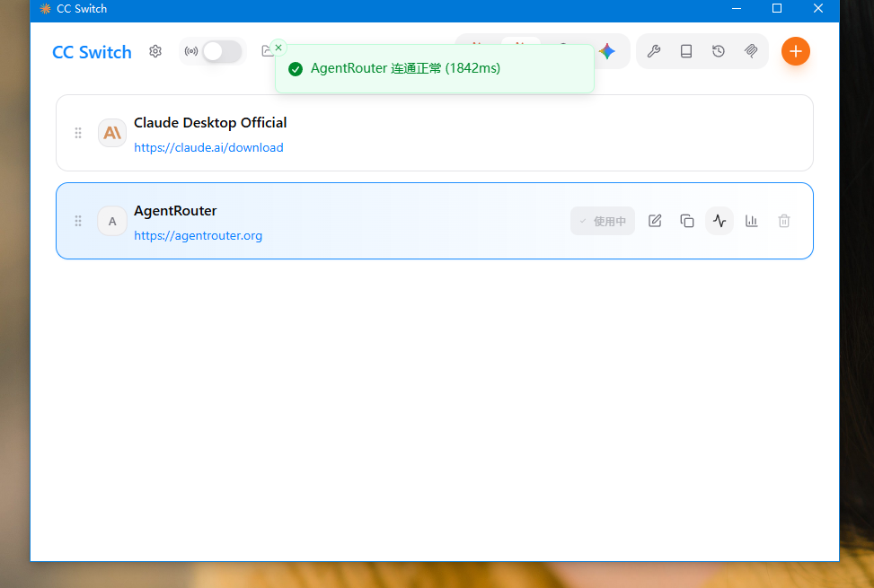This screenshot has width=874, height=588.
Task: Close the CC Switch window
Action: (818, 8)
